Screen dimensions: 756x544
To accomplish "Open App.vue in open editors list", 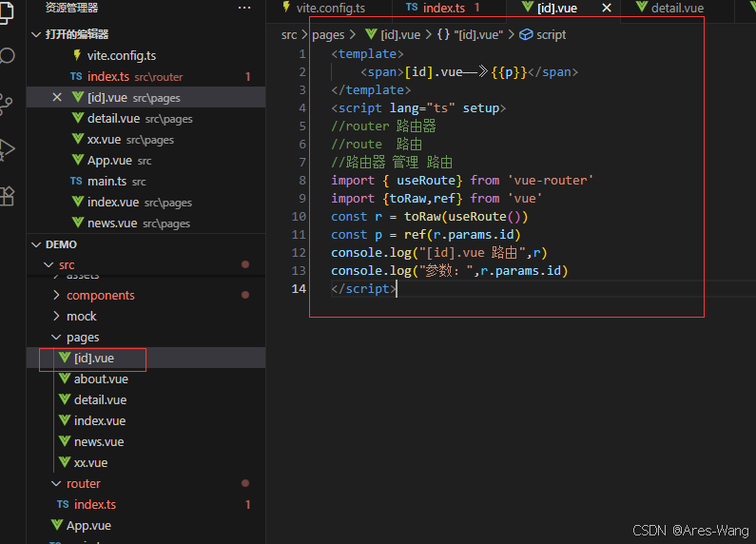I will point(145,161).
